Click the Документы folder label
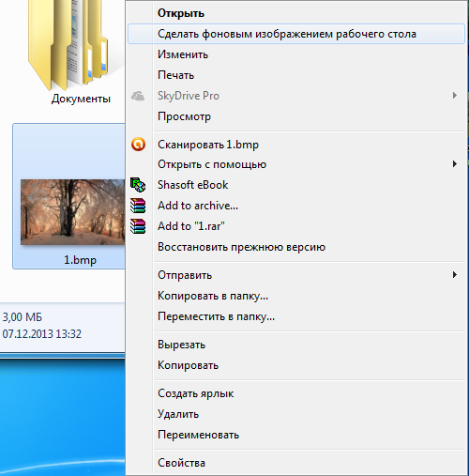Viewport: 469px width, 476px height. [x=81, y=99]
